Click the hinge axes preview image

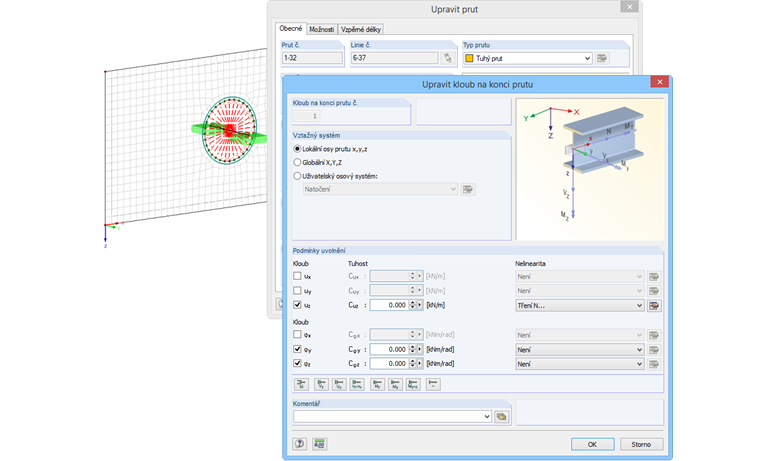tap(590, 169)
